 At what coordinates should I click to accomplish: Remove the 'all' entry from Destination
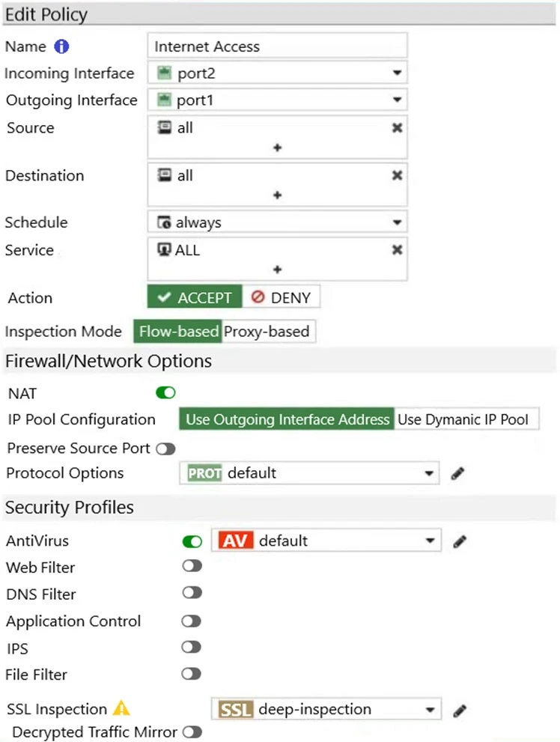(397, 175)
